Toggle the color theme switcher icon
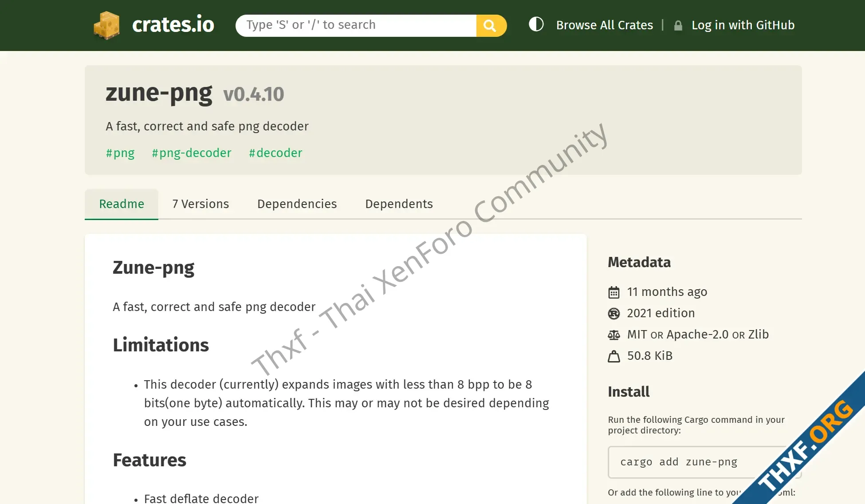 [x=536, y=24]
